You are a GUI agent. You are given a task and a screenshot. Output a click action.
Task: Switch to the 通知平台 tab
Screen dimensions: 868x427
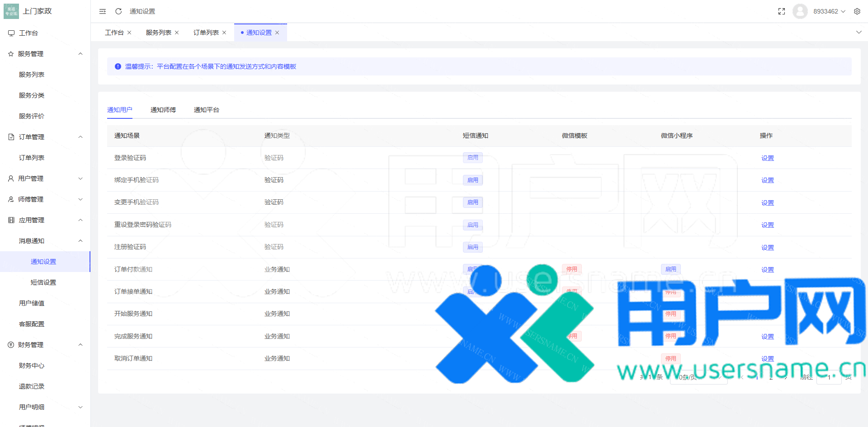[206, 110]
